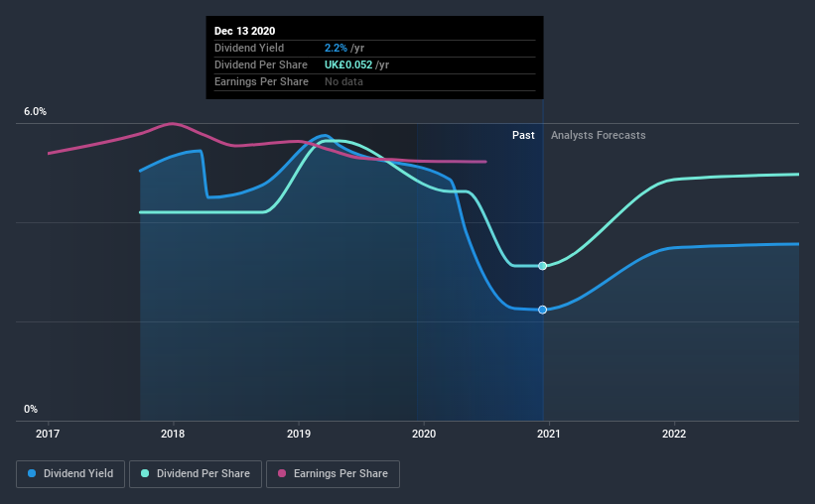
Task: Select the 2021 x-axis label
Action: [549, 434]
